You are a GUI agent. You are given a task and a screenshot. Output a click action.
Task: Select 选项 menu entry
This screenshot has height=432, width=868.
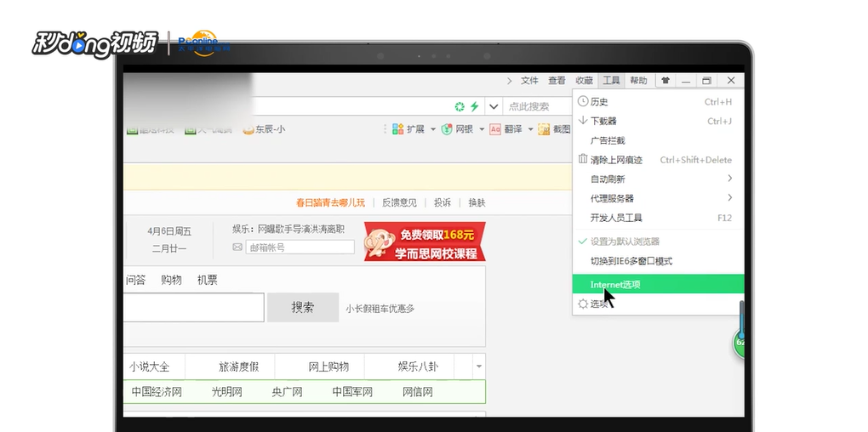(658, 304)
